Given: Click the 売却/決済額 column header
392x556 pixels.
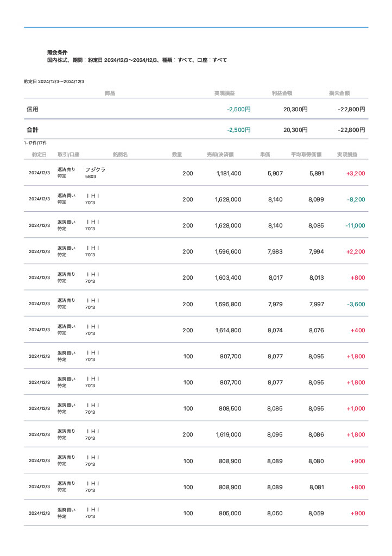Looking at the screenshot, I should pos(220,155).
